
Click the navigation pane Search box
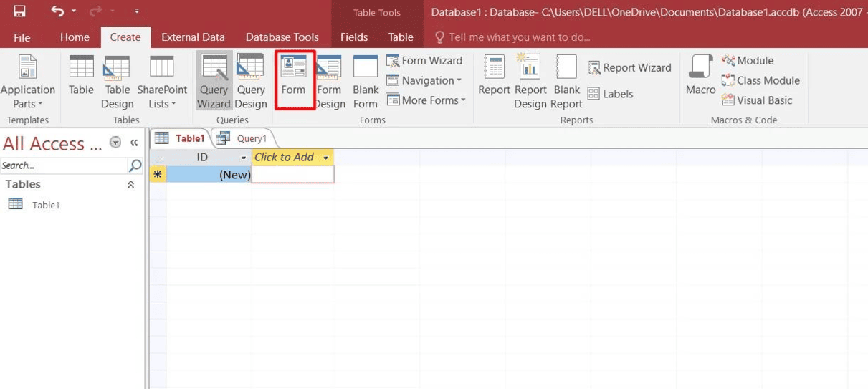(64, 165)
